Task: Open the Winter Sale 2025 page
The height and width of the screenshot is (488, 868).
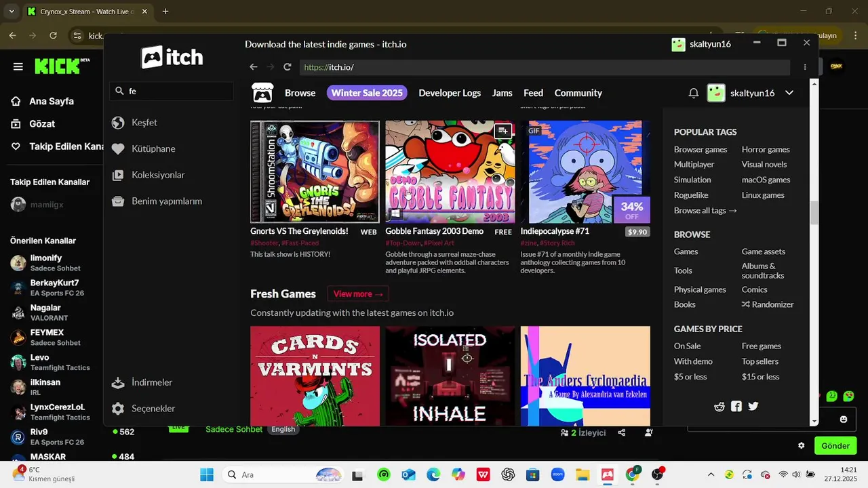Action: coord(367,93)
